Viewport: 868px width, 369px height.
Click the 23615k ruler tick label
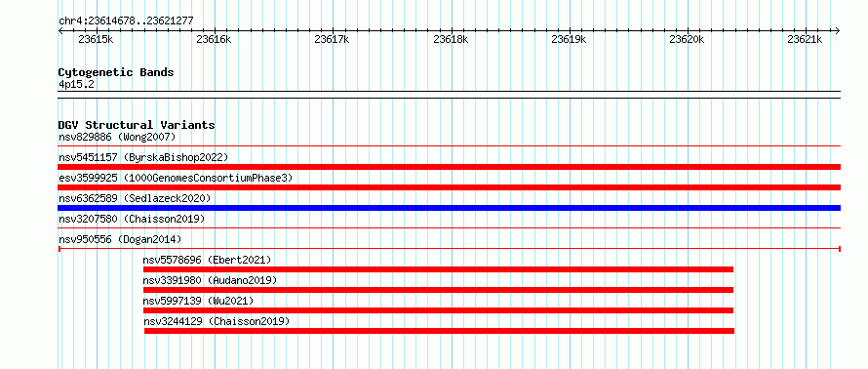click(97, 39)
